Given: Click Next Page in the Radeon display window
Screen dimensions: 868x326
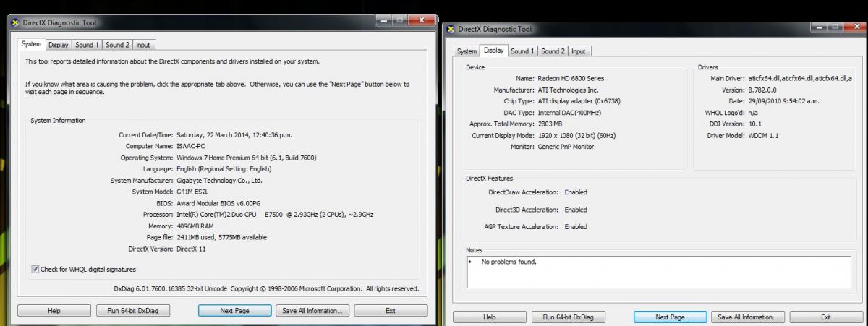Looking at the screenshot, I should 670,317.
